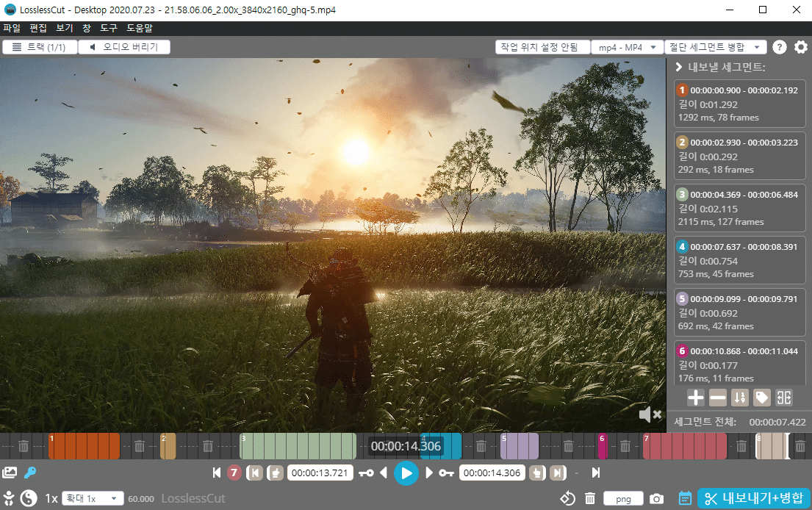Screen dimensions: 812x510
Task: Click 작업 위치 설정 안됨 button
Action: tap(543, 47)
